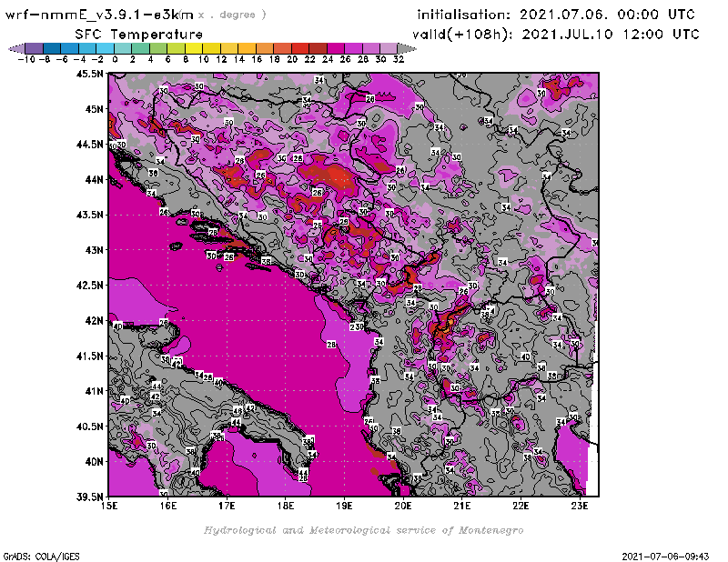
Task: Select the '40.5N' latitude label
Action: point(90,427)
